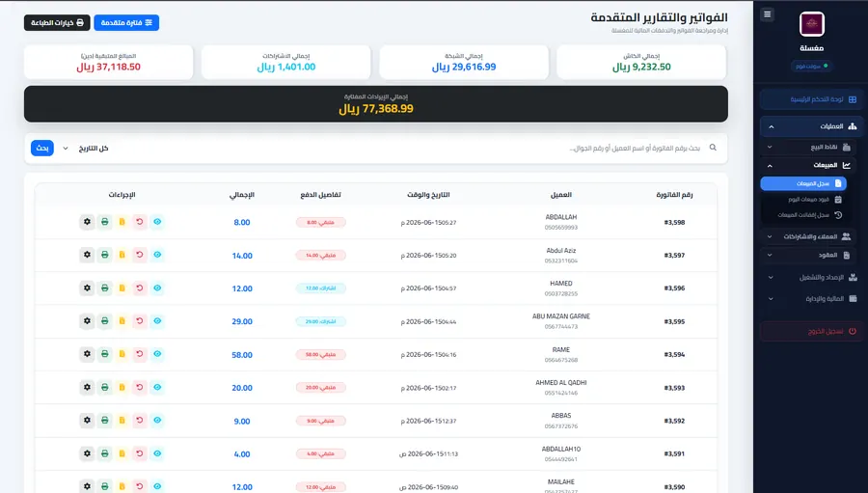Screen dimensions: 868x493
Task: Click the إجمالي الكاش 9,232.50 card
Action: click(641, 62)
